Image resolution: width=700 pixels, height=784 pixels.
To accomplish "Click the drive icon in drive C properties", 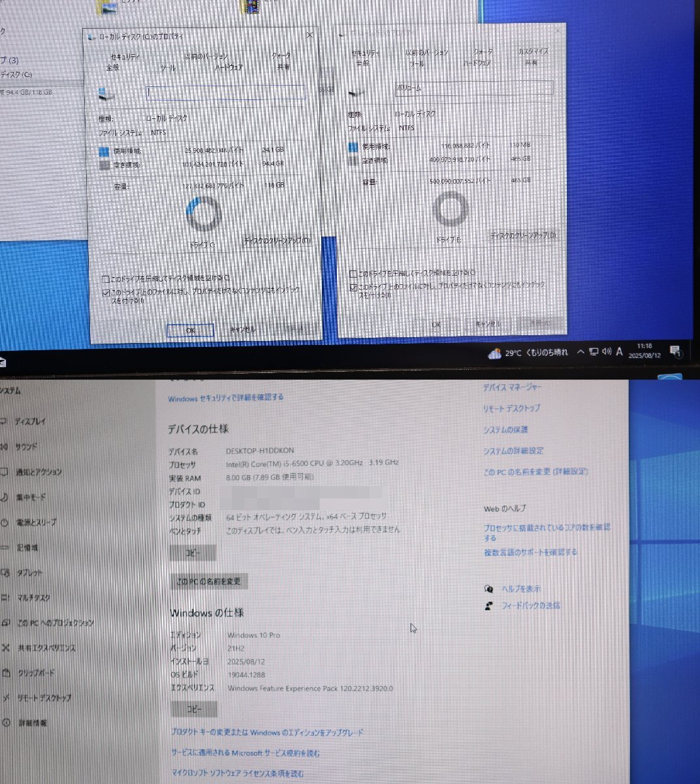I will click(x=105, y=94).
